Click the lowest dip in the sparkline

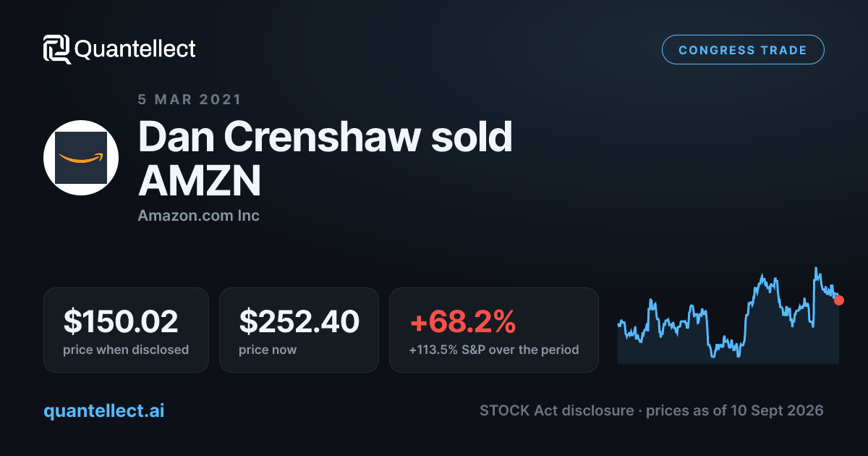[713, 356]
